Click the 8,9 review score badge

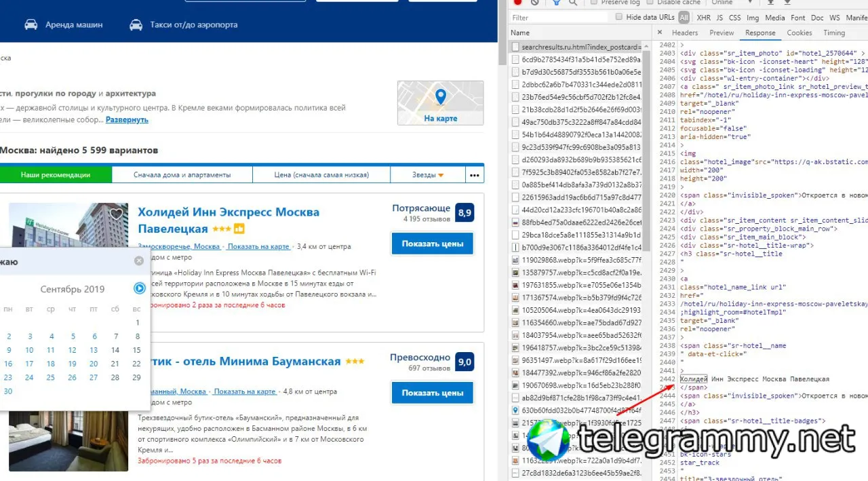click(465, 213)
